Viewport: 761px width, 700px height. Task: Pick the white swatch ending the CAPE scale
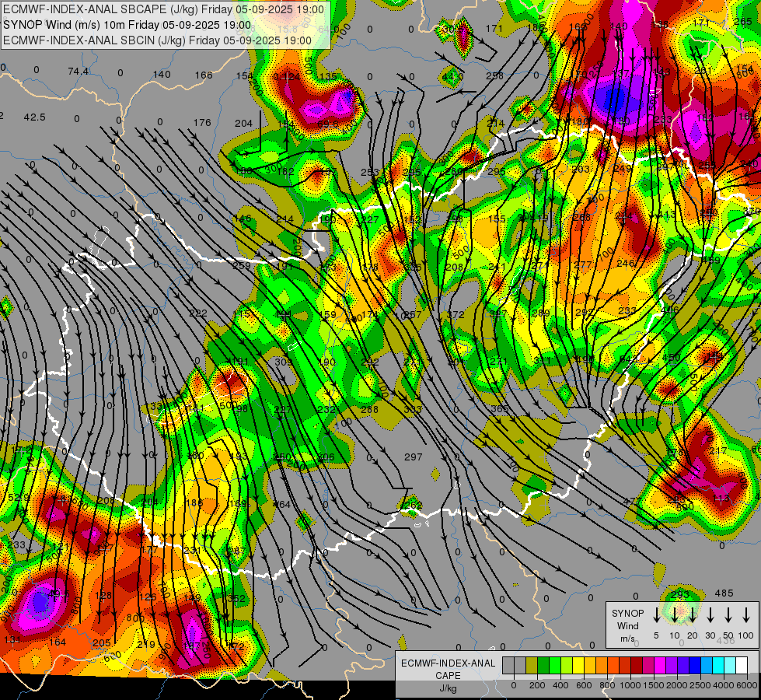741,665
